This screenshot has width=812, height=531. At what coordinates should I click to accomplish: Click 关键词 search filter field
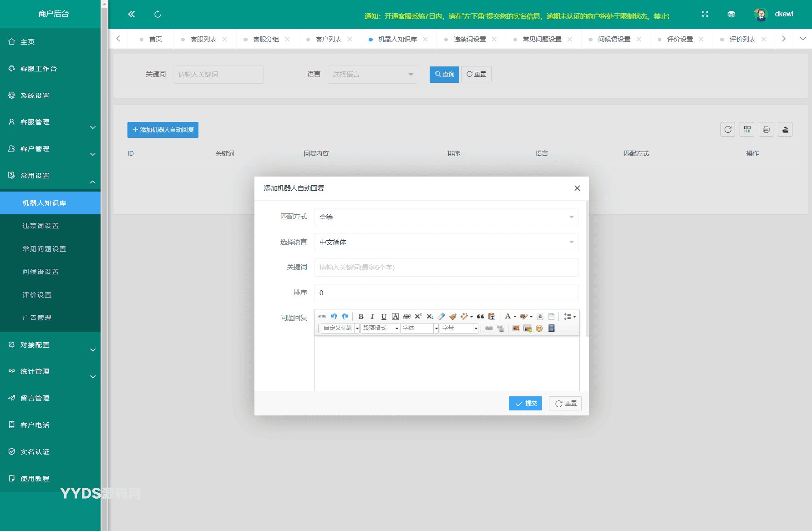[218, 74]
